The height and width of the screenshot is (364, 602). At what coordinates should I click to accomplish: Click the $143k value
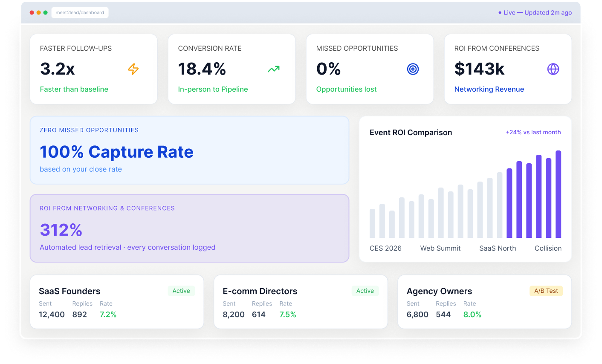pos(480,69)
